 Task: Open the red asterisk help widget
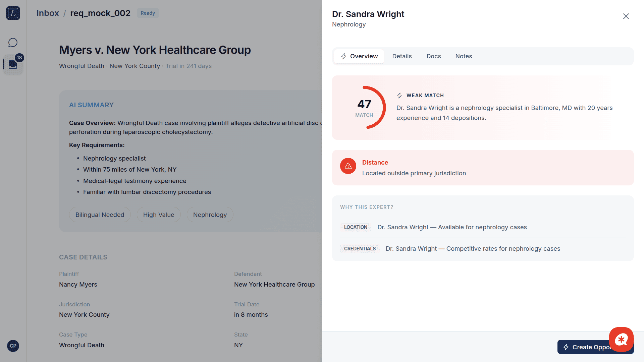coord(621,339)
